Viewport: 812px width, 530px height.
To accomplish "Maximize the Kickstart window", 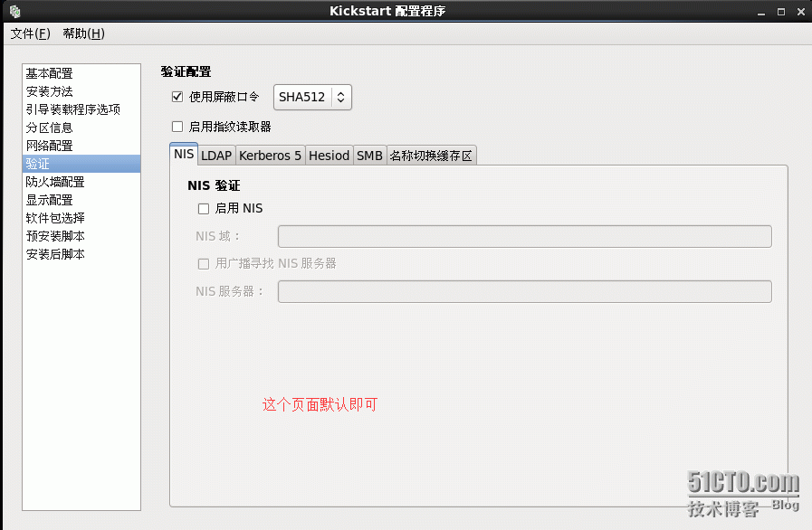I will [x=781, y=12].
